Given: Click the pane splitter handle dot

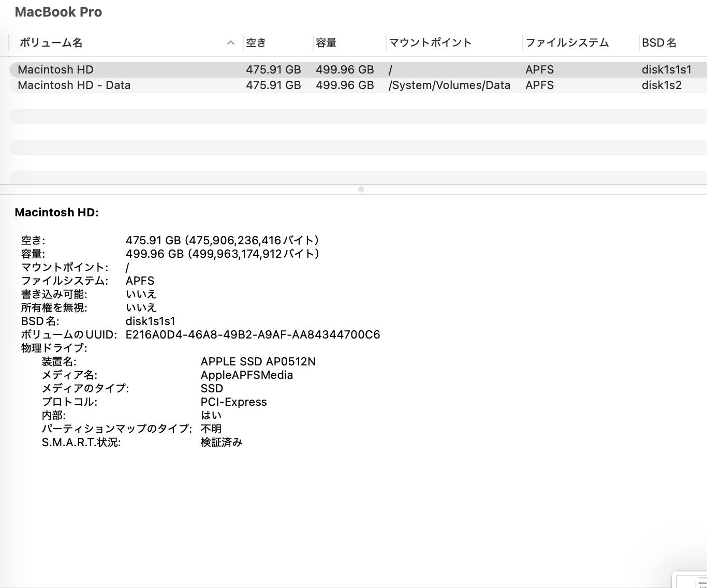Looking at the screenshot, I should click(x=361, y=189).
